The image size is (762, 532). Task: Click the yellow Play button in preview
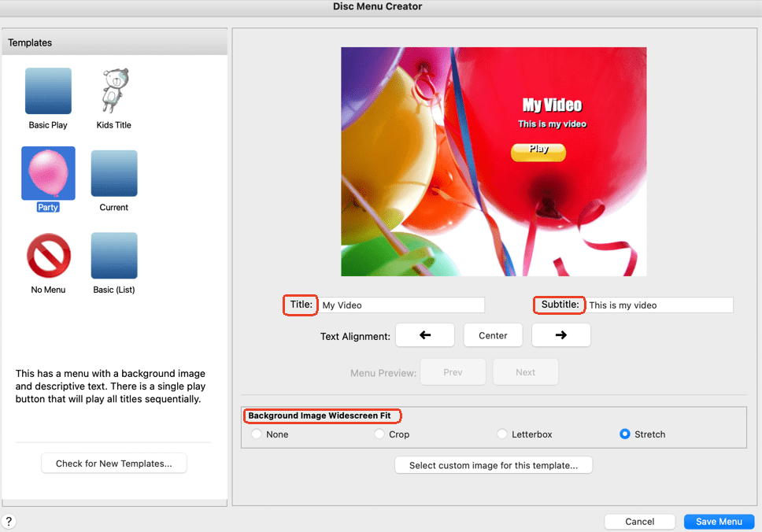pos(538,151)
